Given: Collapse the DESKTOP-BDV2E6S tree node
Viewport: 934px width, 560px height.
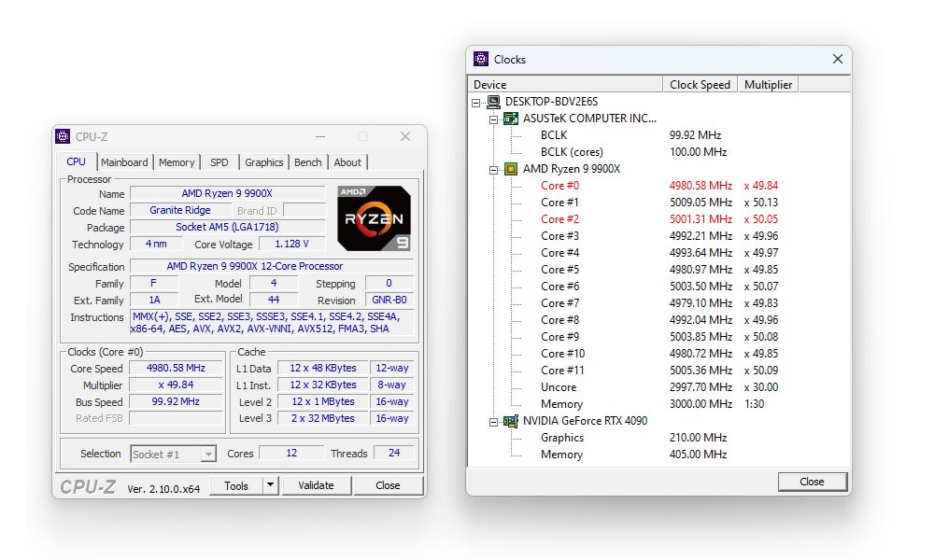Looking at the screenshot, I should 476,103.
